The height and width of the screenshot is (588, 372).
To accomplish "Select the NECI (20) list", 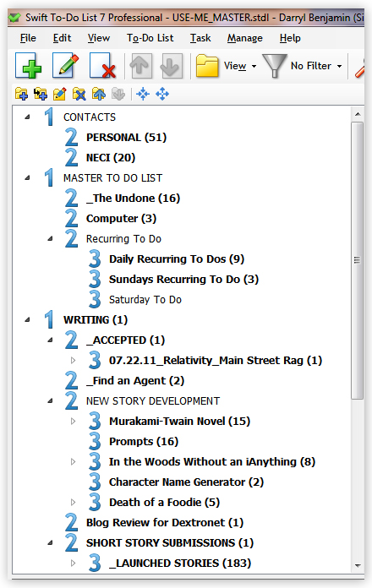I will [x=111, y=157].
